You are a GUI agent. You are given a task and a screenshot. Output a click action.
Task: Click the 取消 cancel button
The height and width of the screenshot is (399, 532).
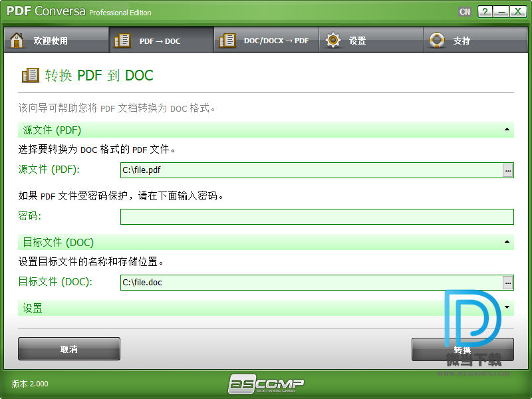69,349
